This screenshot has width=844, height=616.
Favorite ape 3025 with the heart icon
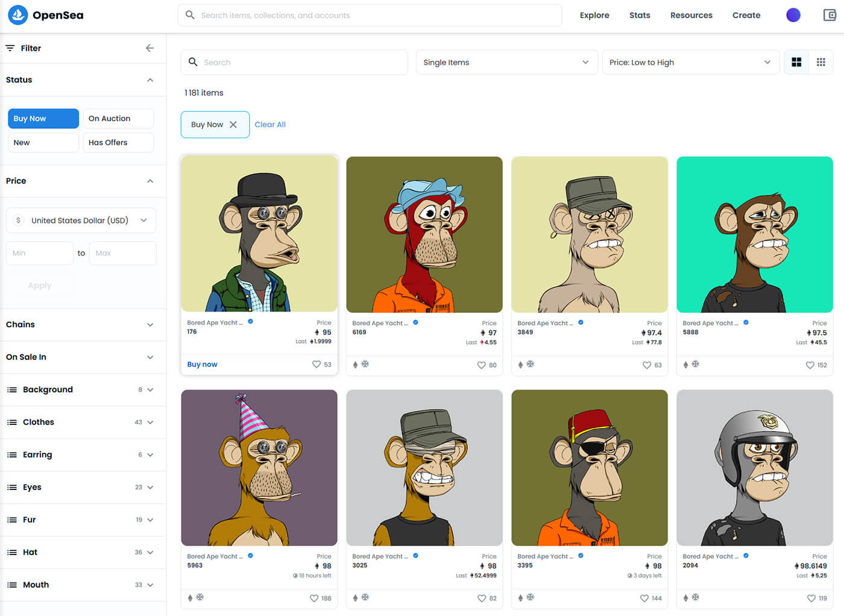point(482,598)
